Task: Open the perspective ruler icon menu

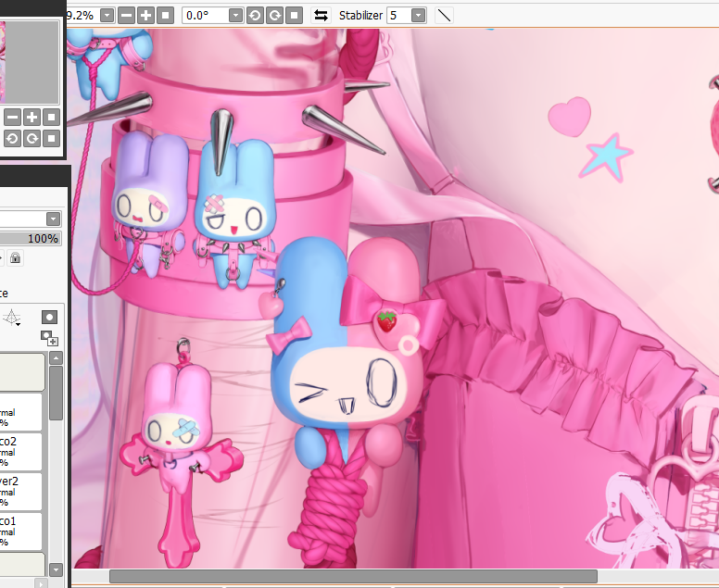Action: click(12, 317)
